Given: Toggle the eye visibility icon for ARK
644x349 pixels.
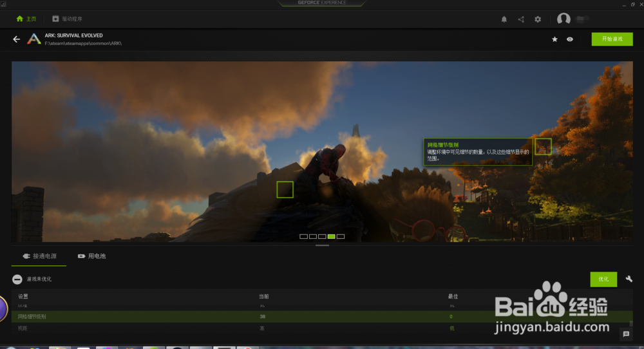Looking at the screenshot, I should [x=570, y=39].
